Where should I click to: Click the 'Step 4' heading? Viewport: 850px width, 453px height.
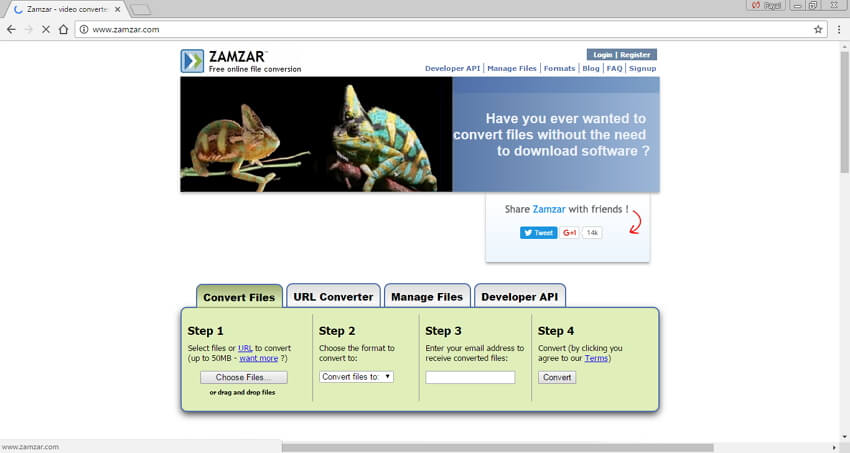556,331
